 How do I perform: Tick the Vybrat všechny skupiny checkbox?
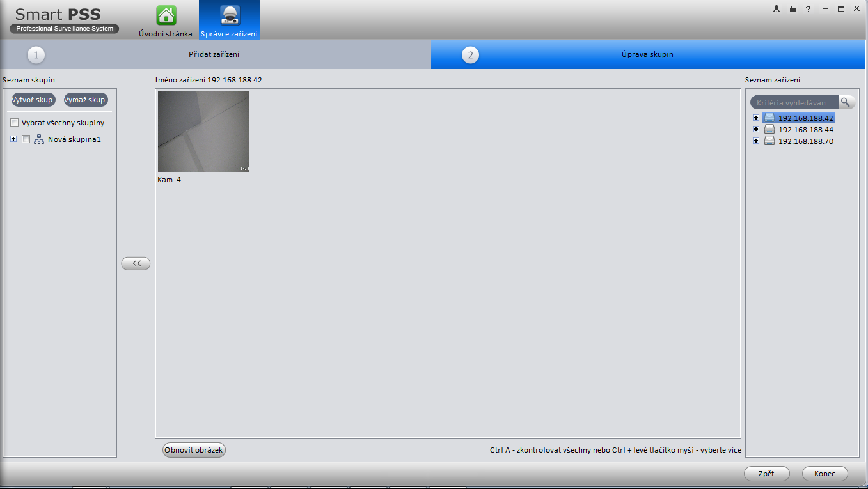(14, 123)
